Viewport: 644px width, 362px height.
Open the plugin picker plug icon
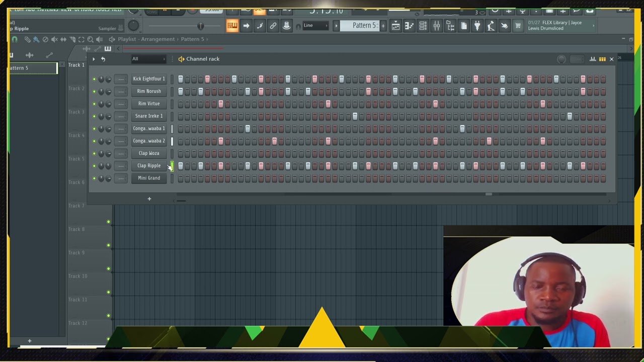pyautogui.click(x=477, y=26)
